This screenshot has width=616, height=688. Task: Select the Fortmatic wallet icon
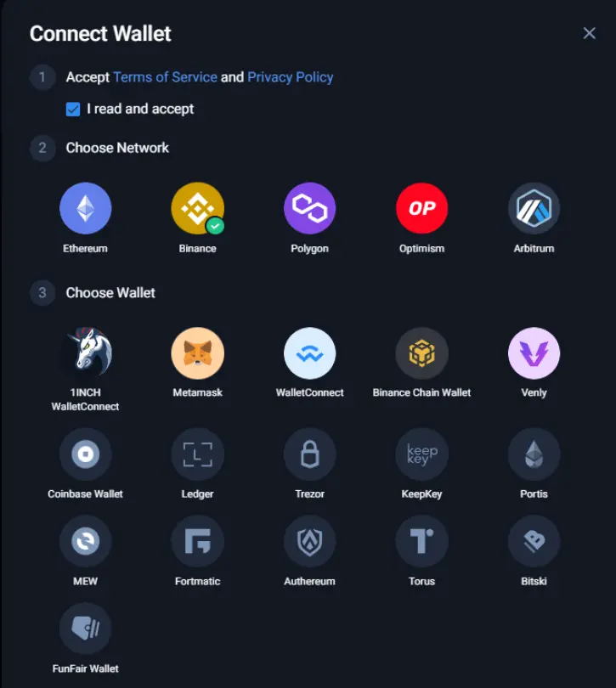198,541
